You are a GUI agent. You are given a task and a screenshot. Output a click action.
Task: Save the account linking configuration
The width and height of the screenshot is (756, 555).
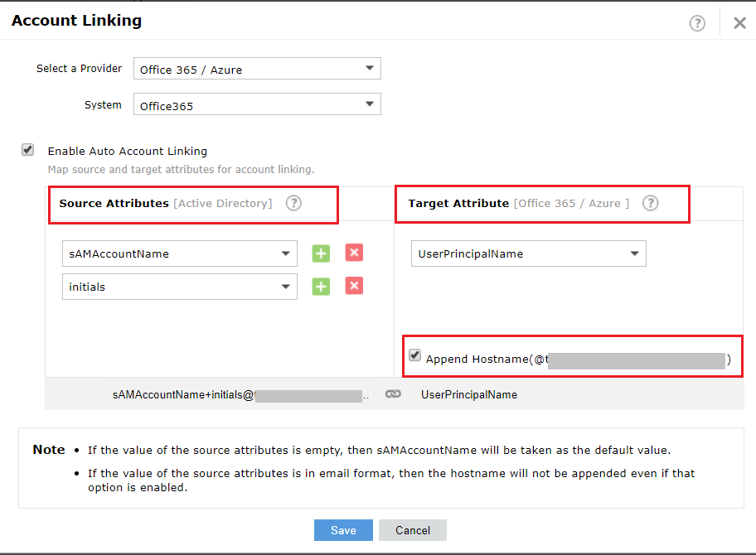(343, 530)
